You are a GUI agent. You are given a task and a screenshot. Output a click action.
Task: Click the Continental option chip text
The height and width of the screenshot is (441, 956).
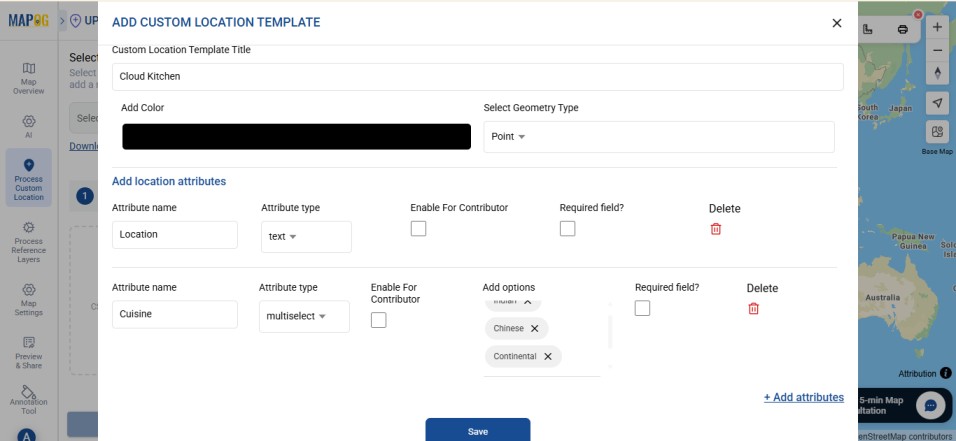click(515, 356)
